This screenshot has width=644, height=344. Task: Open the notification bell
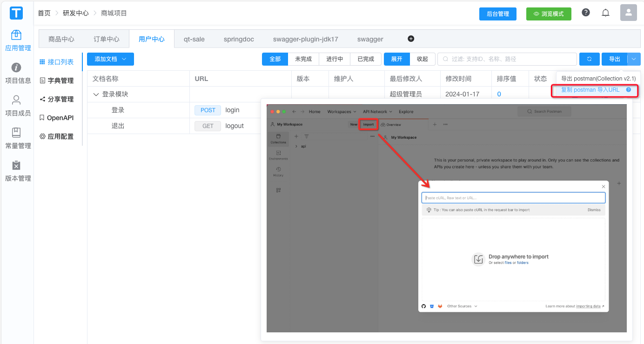(605, 13)
